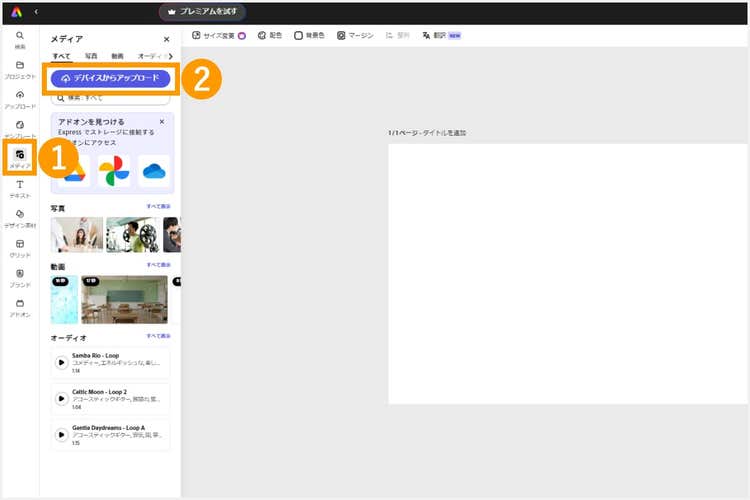Select the Gentle Daydreams - Loop A title
Screen dimensions: 750x500
click(x=109, y=427)
